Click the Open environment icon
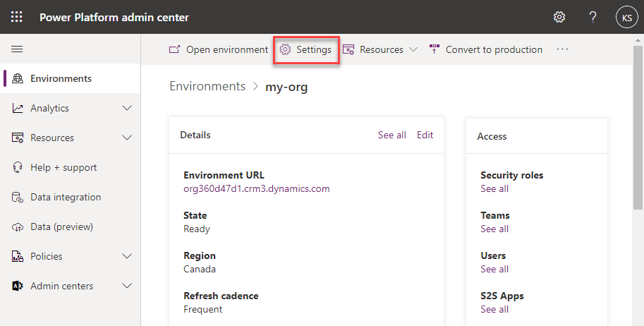 click(x=174, y=49)
